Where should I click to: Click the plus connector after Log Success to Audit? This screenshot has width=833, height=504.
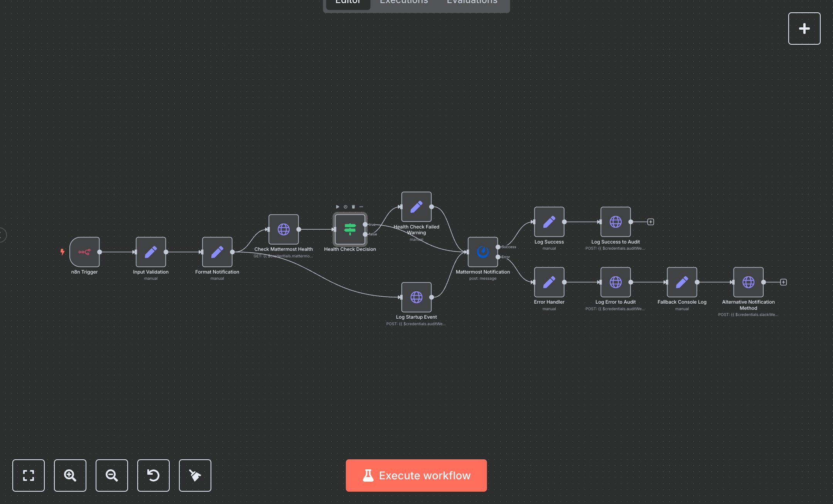pyautogui.click(x=651, y=222)
